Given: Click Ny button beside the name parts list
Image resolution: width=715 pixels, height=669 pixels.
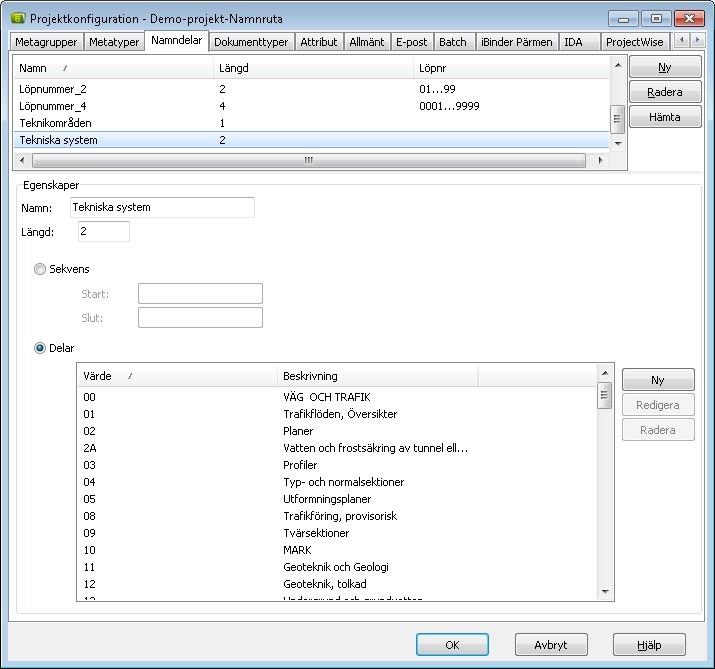Looking at the screenshot, I should (x=665, y=67).
